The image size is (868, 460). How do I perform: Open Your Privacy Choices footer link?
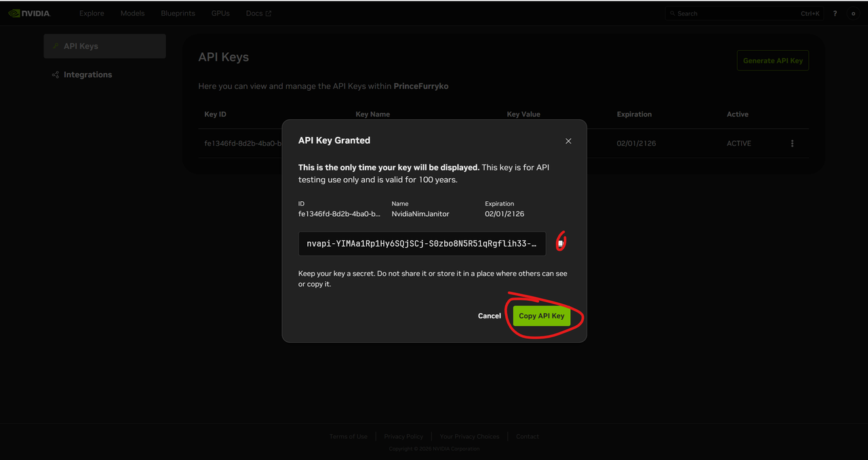click(x=469, y=437)
